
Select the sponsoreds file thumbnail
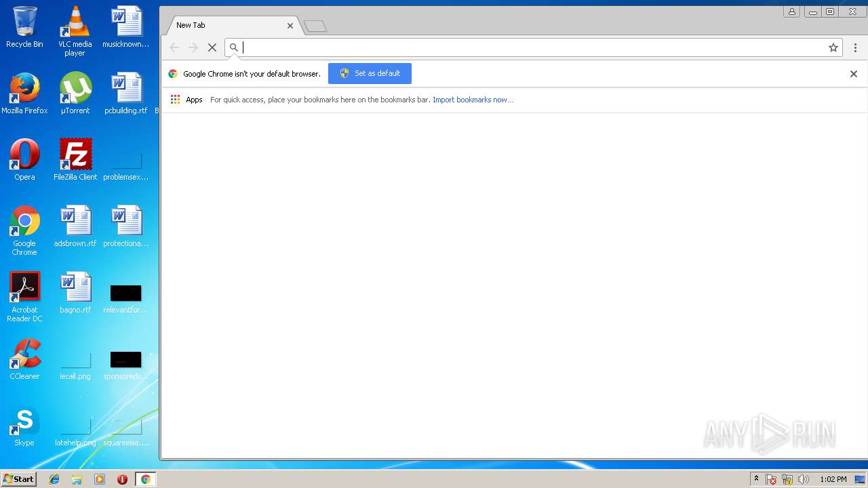tap(126, 365)
